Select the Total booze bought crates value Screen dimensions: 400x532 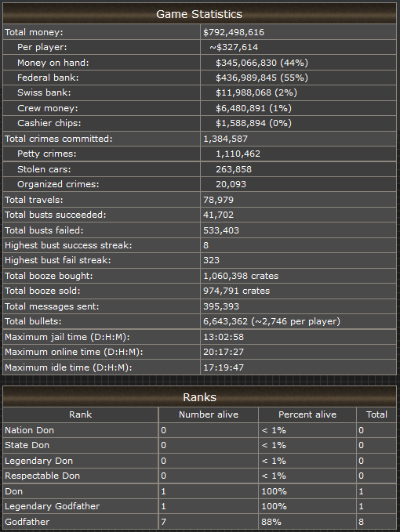tap(241, 276)
